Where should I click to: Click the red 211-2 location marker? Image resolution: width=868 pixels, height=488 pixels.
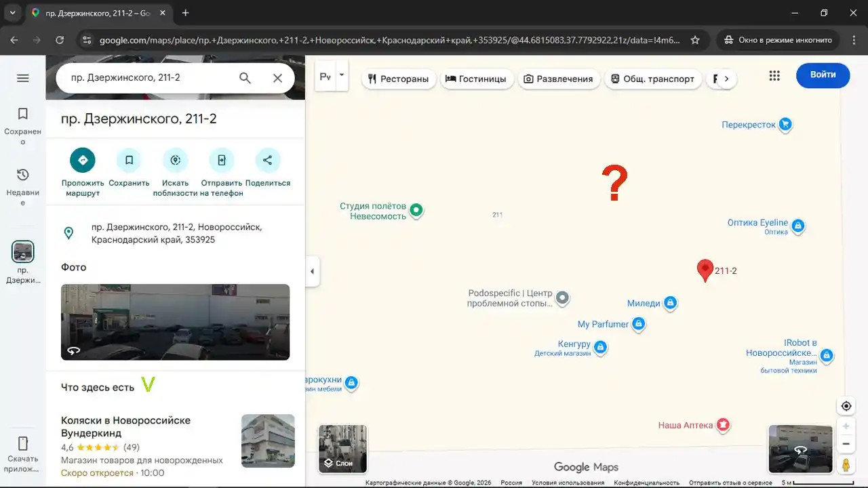click(x=705, y=270)
